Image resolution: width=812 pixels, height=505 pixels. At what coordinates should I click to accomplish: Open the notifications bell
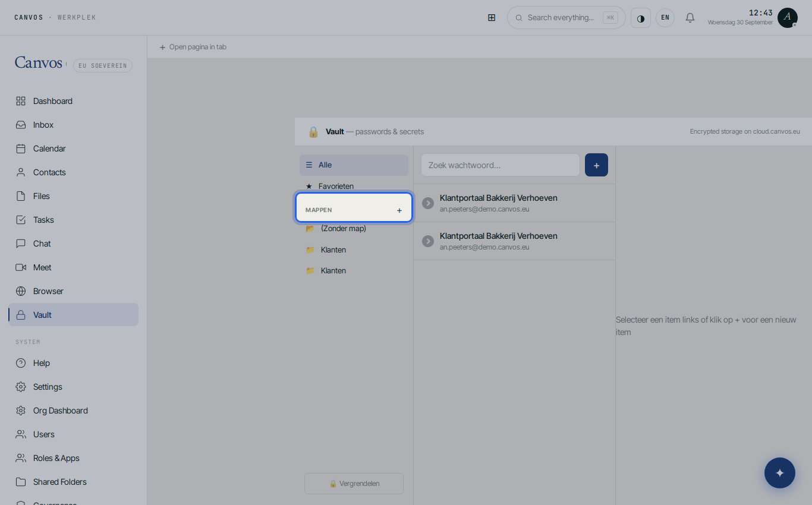tap(690, 18)
